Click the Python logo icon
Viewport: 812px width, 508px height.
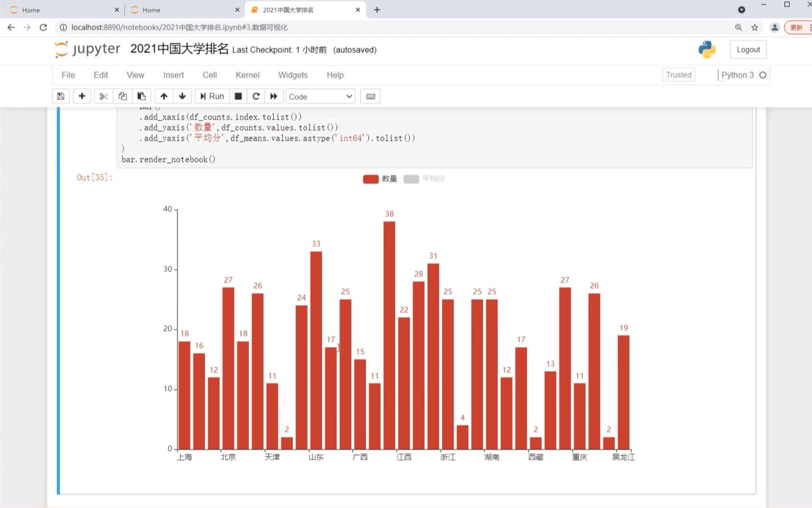707,50
